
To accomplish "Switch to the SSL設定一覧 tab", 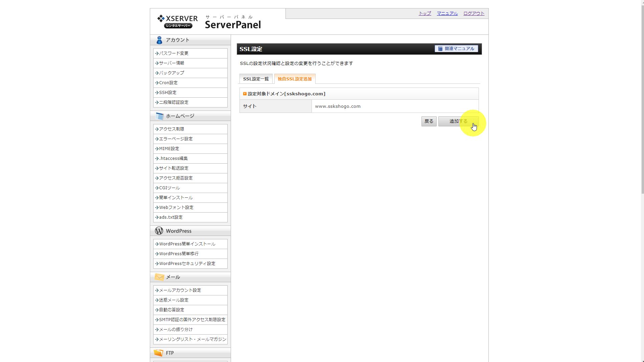I will click(256, 79).
